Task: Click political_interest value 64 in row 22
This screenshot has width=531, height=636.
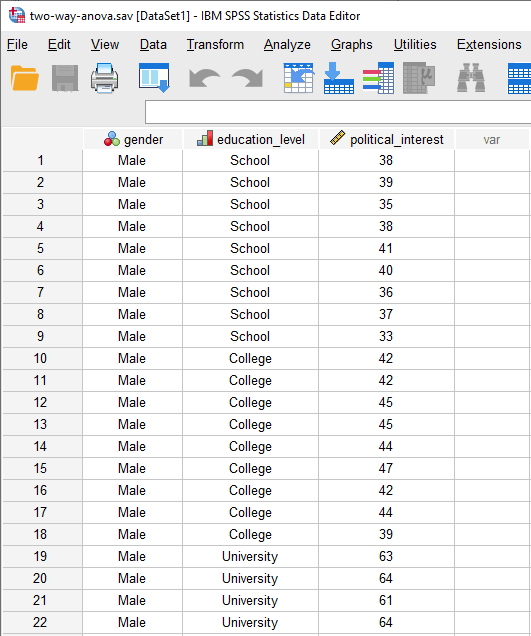Action: click(x=386, y=622)
